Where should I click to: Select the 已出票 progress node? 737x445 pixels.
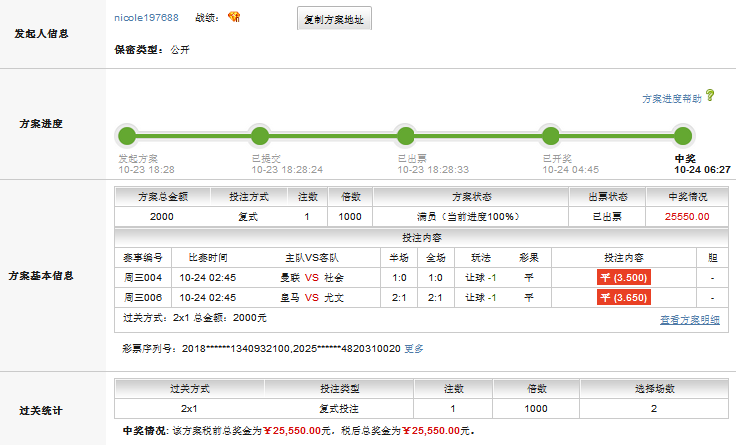(405, 136)
